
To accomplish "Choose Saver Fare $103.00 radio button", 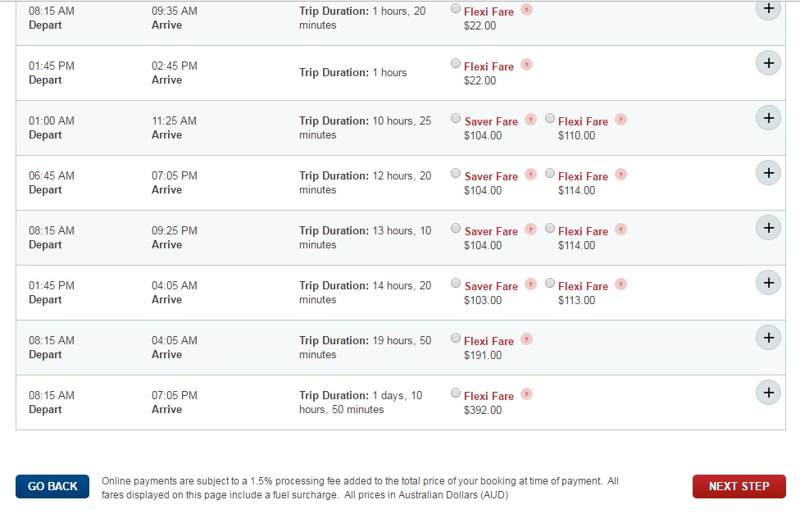I will click(456, 283).
